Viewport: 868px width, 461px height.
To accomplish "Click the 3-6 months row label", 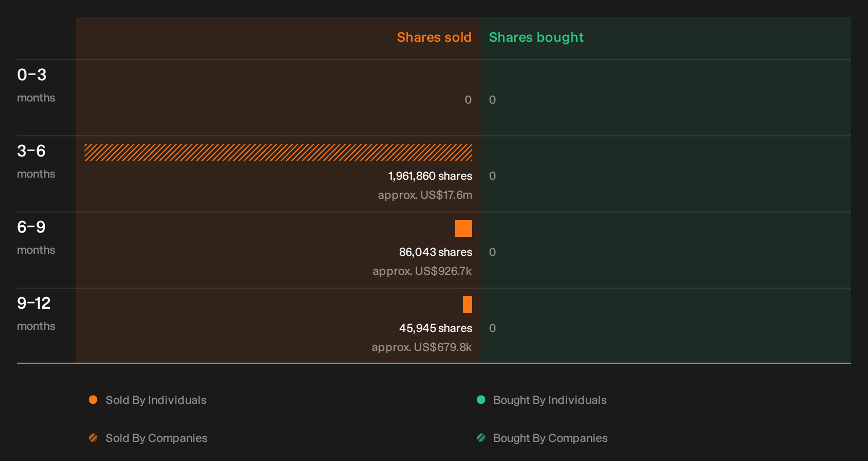I will pos(36,161).
